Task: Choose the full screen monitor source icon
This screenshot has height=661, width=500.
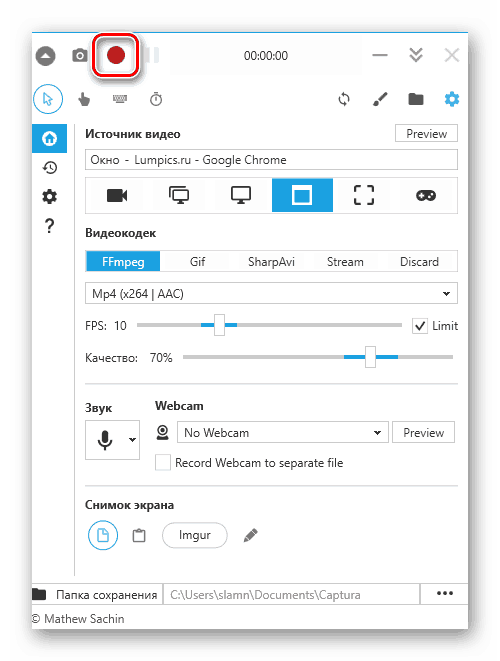Action: click(241, 196)
